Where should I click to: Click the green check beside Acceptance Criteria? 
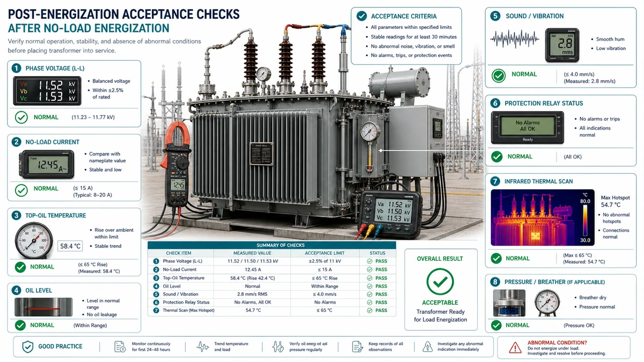coord(361,16)
